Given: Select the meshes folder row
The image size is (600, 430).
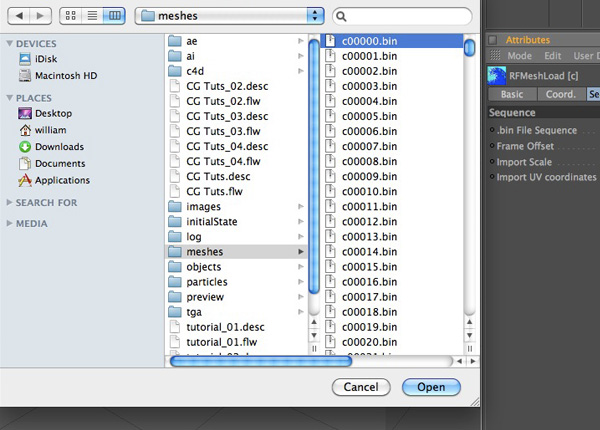Looking at the screenshot, I should click(236, 252).
